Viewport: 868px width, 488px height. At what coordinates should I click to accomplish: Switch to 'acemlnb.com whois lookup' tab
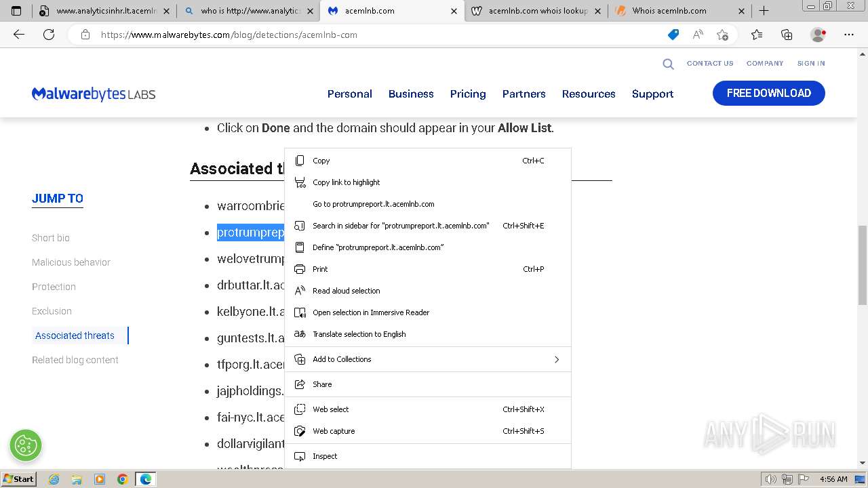pos(536,11)
